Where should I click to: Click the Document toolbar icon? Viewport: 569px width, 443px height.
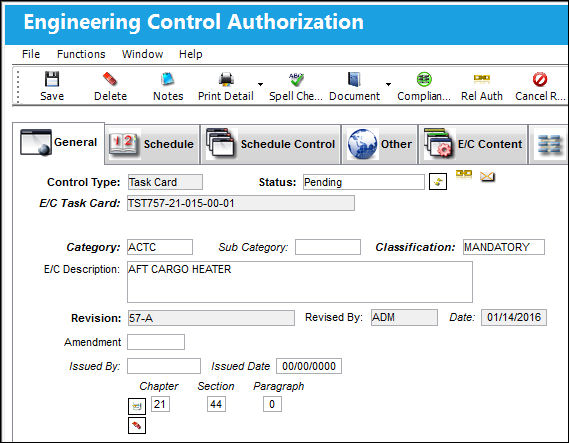pyautogui.click(x=354, y=79)
